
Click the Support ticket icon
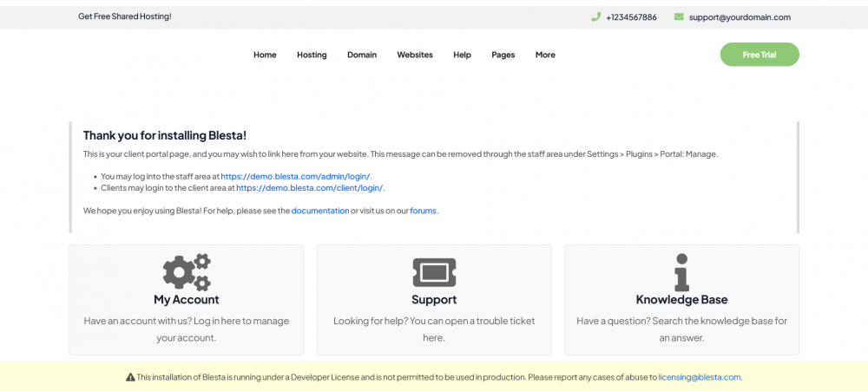click(434, 272)
